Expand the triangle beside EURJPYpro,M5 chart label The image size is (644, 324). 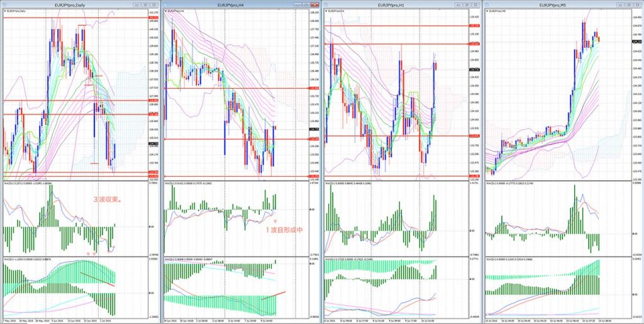pyautogui.click(x=488, y=11)
